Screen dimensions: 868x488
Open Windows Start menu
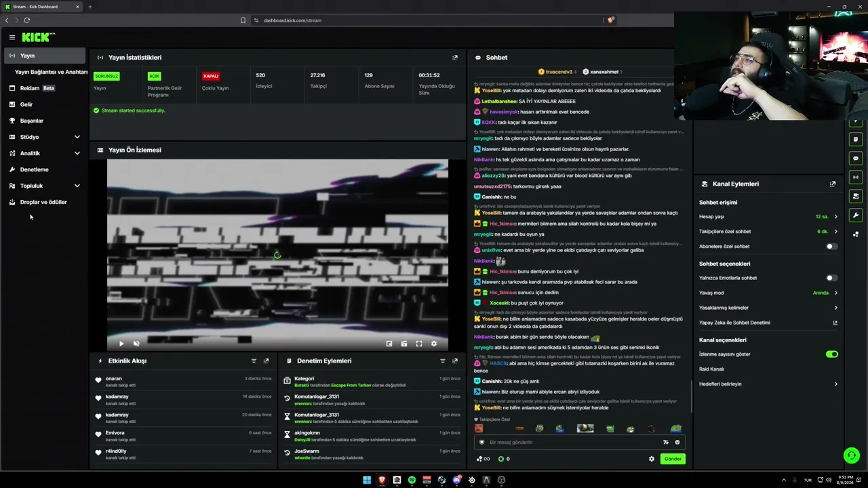click(367, 480)
